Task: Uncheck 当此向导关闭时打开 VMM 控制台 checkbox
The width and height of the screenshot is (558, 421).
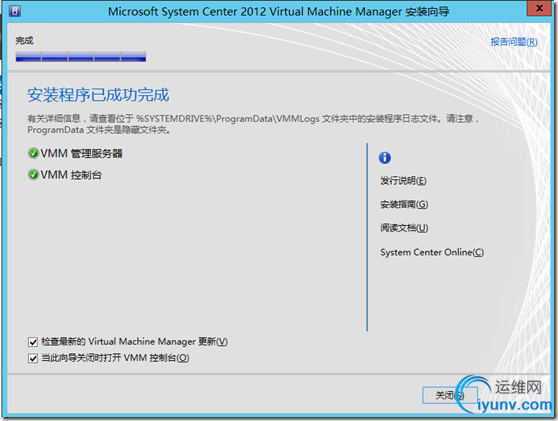Action: [33, 358]
